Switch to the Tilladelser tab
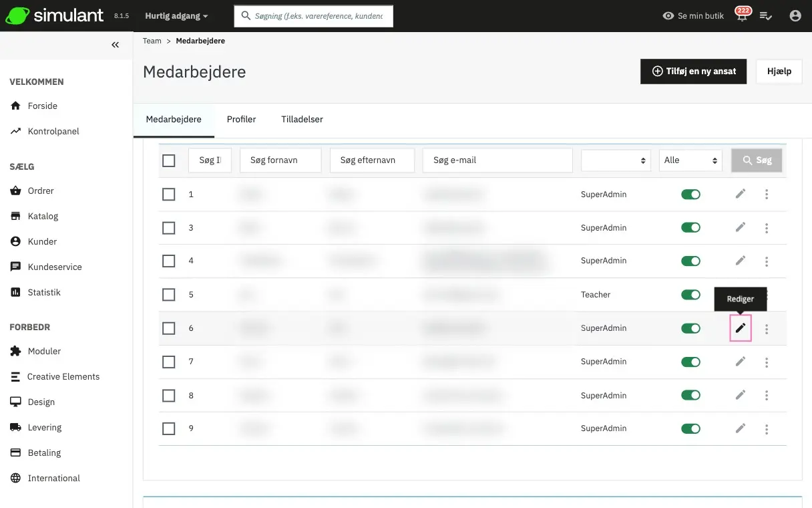Screen dimensions: 812x508 [302, 120]
